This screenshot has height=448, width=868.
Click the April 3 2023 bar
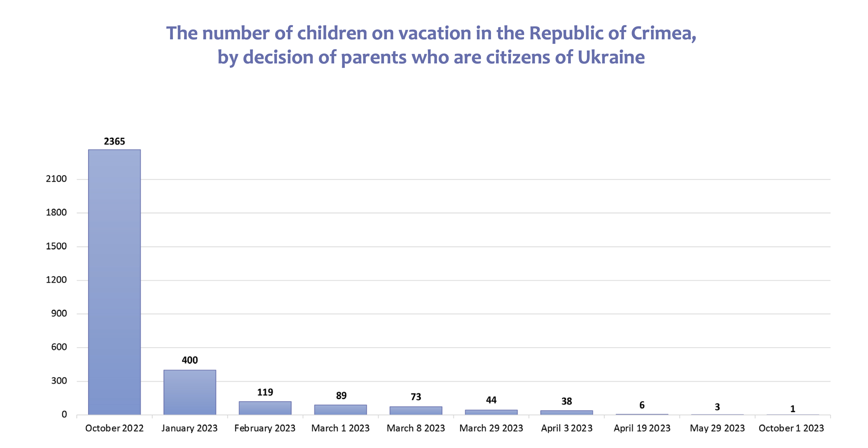point(567,413)
